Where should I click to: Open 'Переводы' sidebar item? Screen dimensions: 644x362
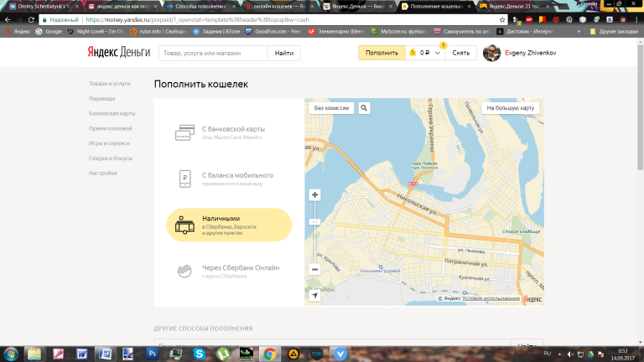[x=101, y=99]
